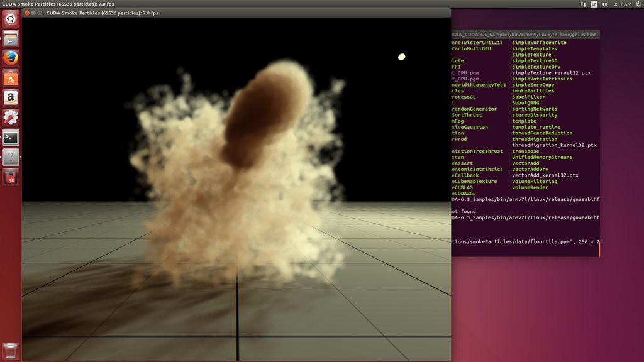Image resolution: width=644 pixels, height=362 pixels.
Task: Click 'simpleSurfaceWrite' in the terminal listing
Action: (x=539, y=43)
